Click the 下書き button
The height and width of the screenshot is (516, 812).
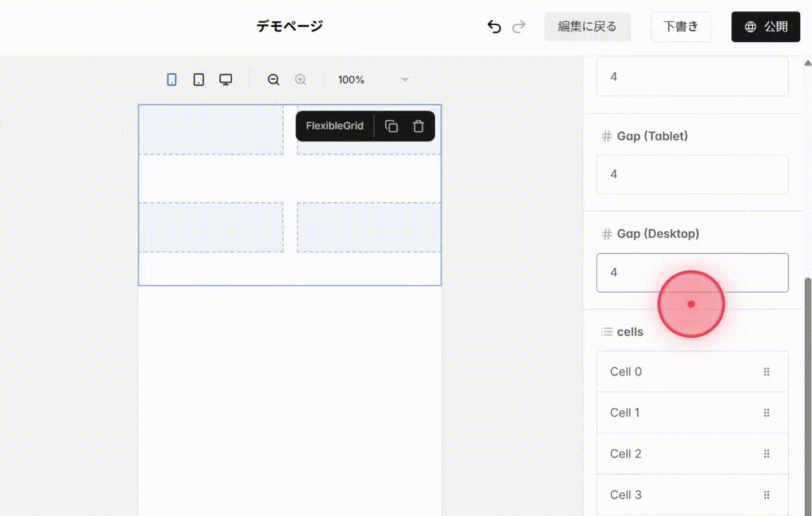pyautogui.click(x=681, y=27)
